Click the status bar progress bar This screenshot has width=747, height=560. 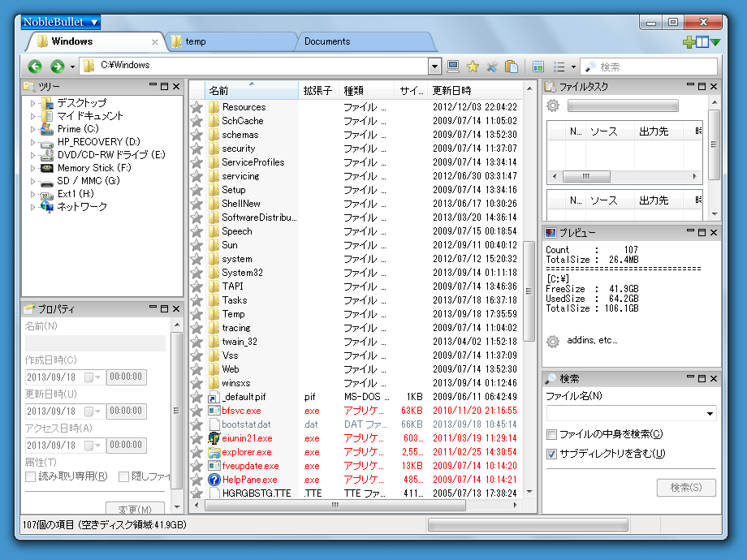(x=528, y=525)
